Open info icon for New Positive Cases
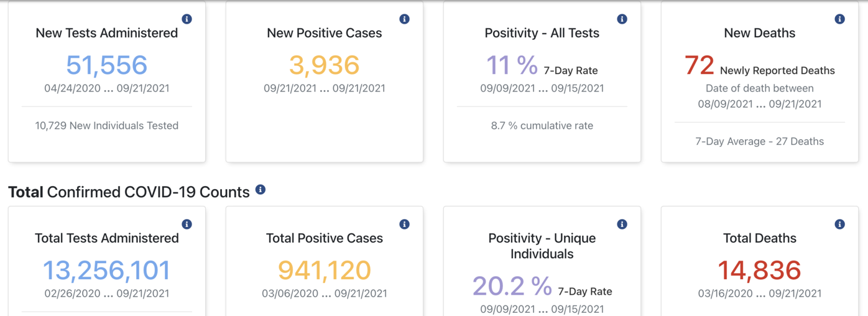 (404, 19)
